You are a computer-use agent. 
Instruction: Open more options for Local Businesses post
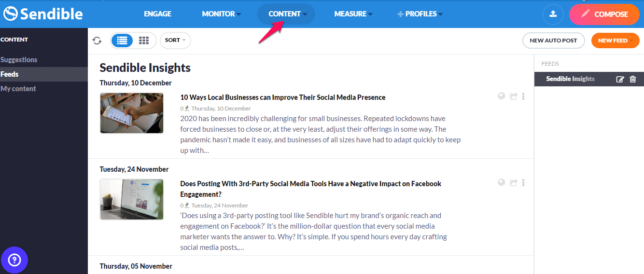pos(523,96)
